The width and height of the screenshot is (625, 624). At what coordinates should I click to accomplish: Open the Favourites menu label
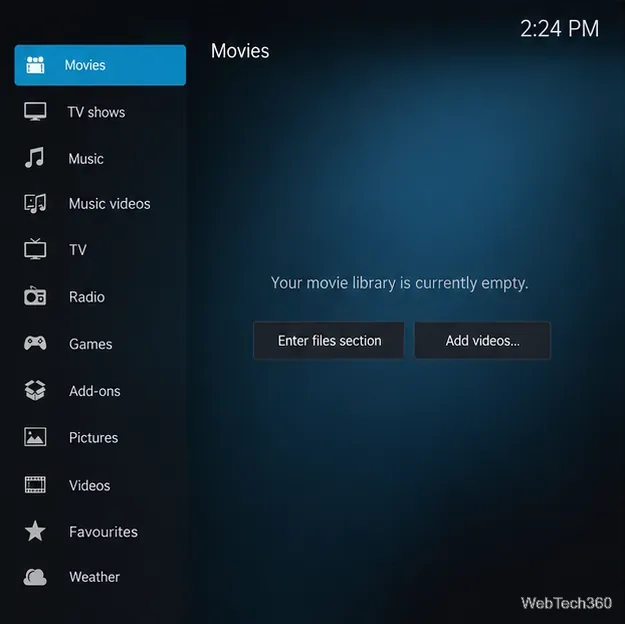[103, 532]
